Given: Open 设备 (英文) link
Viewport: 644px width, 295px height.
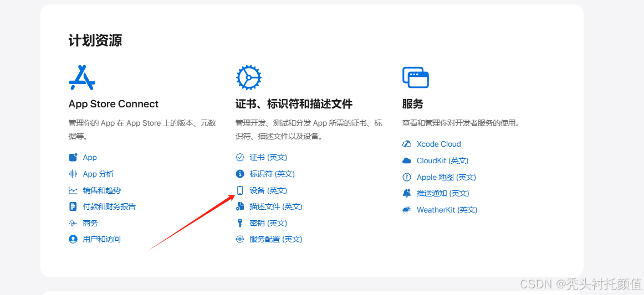Looking at the screenshot, I should pos(268,190).
